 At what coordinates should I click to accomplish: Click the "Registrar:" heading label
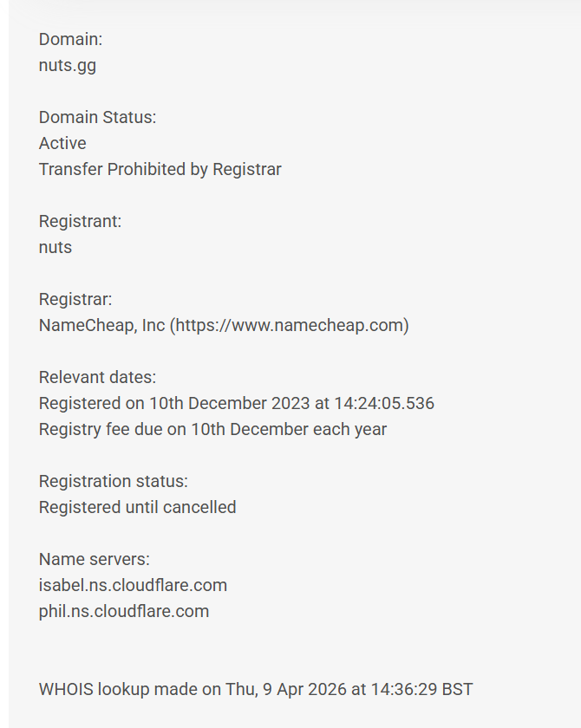[x=75, y=299]
